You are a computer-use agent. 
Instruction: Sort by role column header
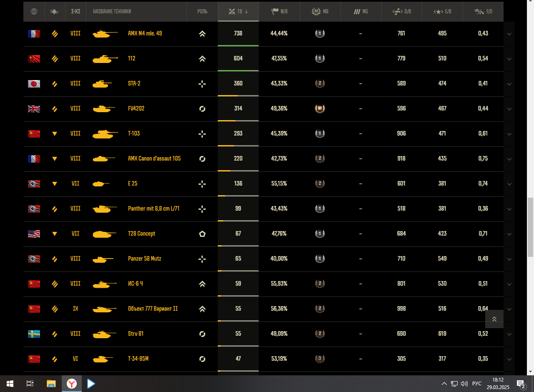(x=202, y=12)
